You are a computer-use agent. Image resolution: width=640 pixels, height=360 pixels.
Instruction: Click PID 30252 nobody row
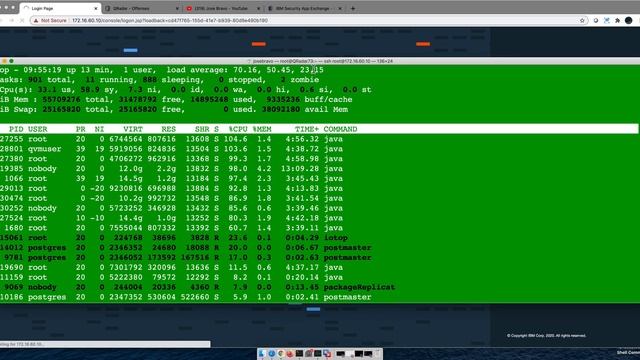pyautogui.click(x=171, y=208)
